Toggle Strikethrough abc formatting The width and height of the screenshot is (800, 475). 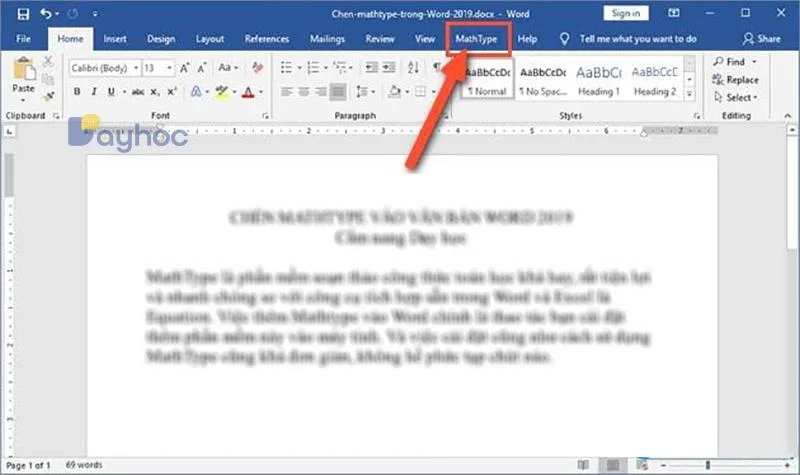click(138, 92)
